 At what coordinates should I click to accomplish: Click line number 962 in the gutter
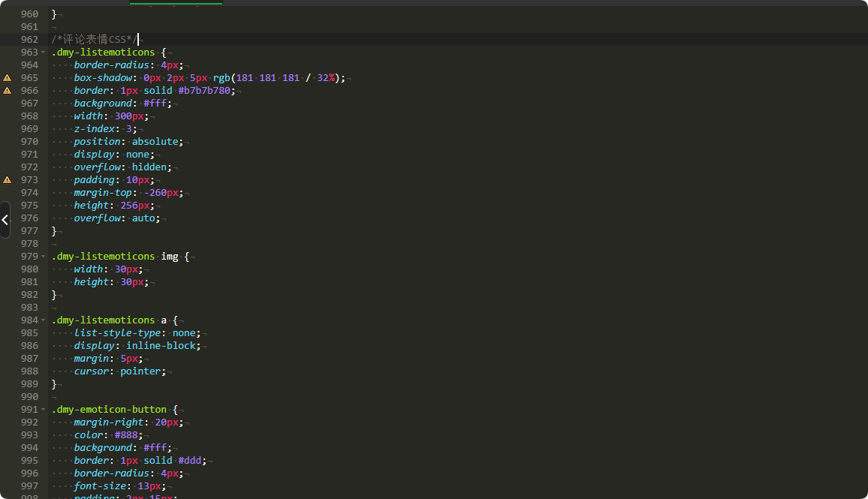(x=30, y=39)
